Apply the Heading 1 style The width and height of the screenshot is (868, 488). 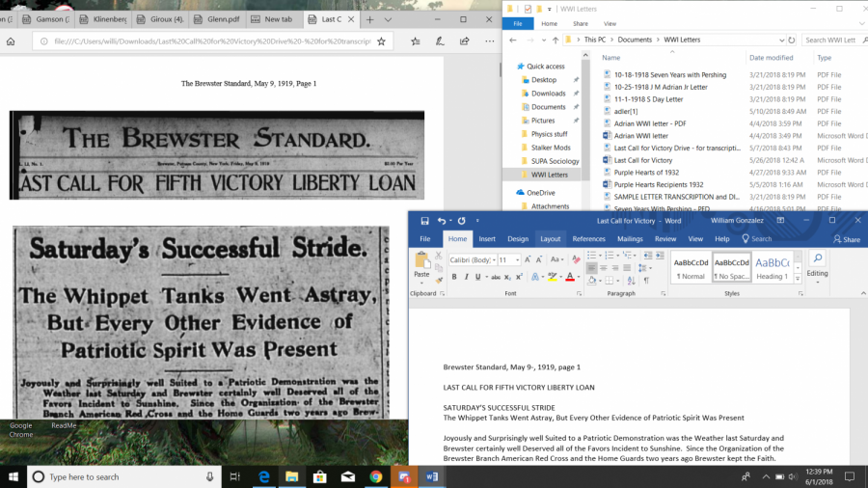pos(772,267)
